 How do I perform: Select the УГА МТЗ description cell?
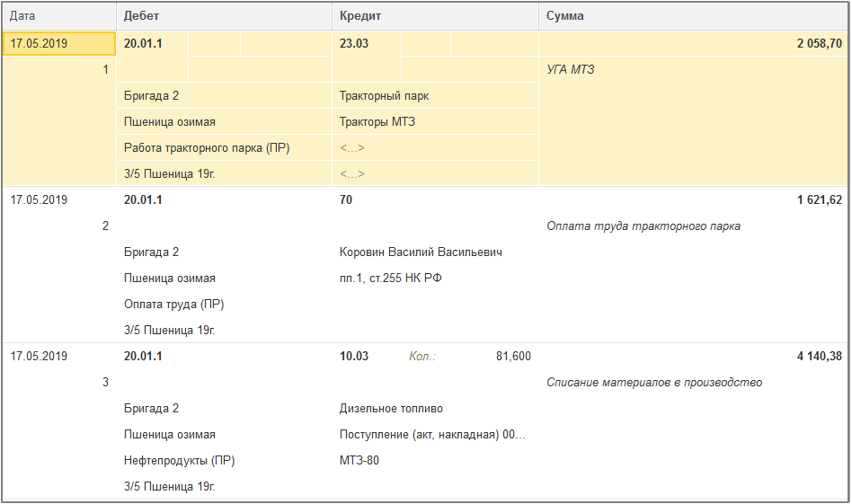point(693,69)
